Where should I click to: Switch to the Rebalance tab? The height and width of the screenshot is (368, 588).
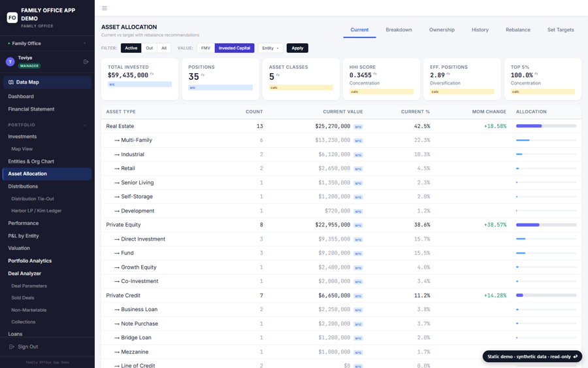[518, 29]
